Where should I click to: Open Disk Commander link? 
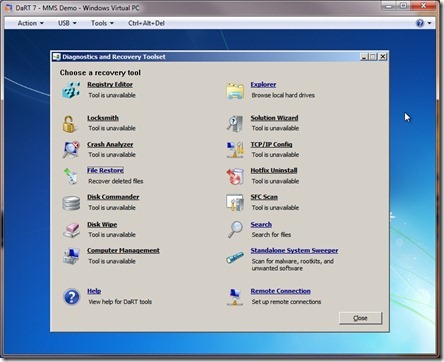(113, 197)
